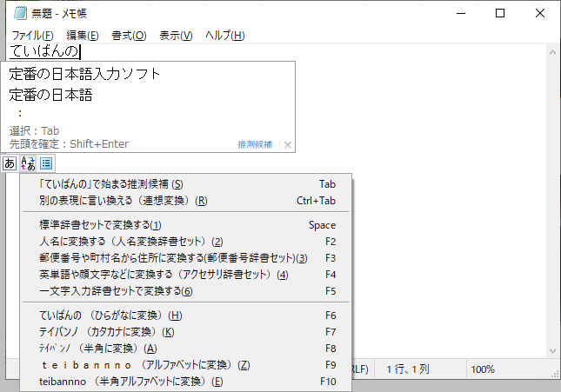Convert to katakana テイバンノ (K)
561x392 pixels.
[186, 331]
